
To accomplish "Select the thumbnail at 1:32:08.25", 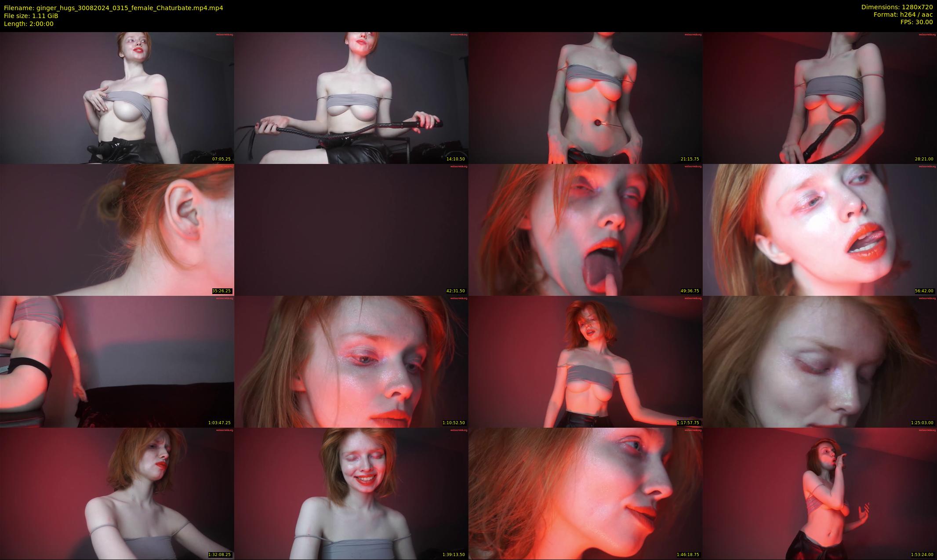I will point(117,493).
